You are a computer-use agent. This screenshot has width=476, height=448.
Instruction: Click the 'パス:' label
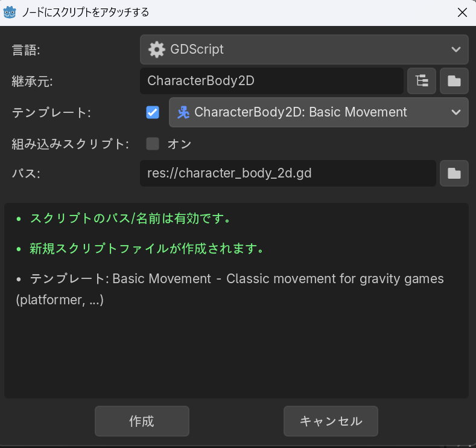pos(26,173)
